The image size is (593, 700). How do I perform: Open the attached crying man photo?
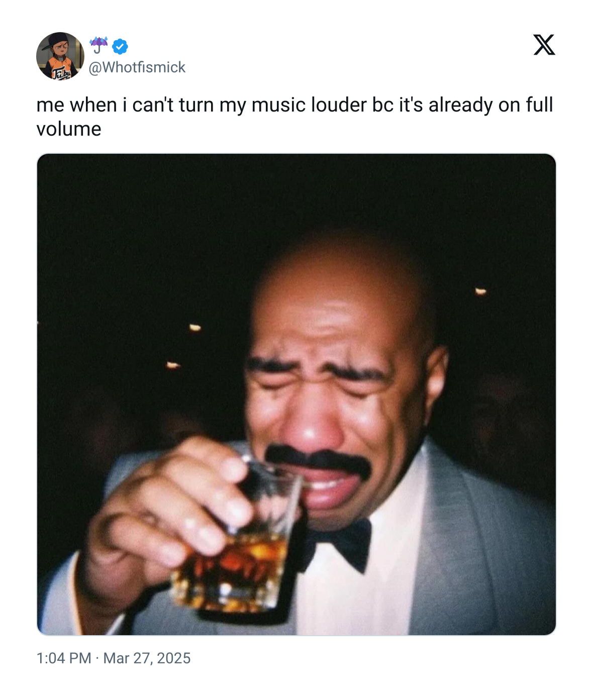tap(296, 394)
